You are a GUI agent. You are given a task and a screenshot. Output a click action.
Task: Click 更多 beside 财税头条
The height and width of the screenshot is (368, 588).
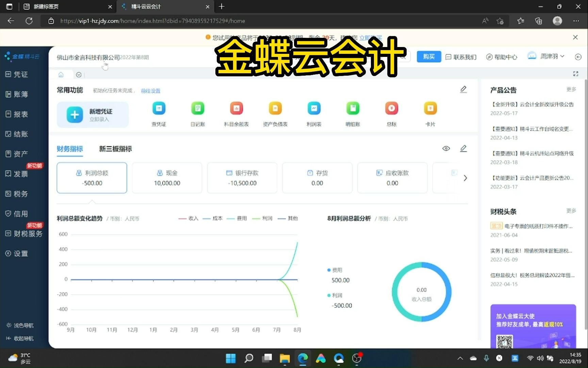point(571,211)
